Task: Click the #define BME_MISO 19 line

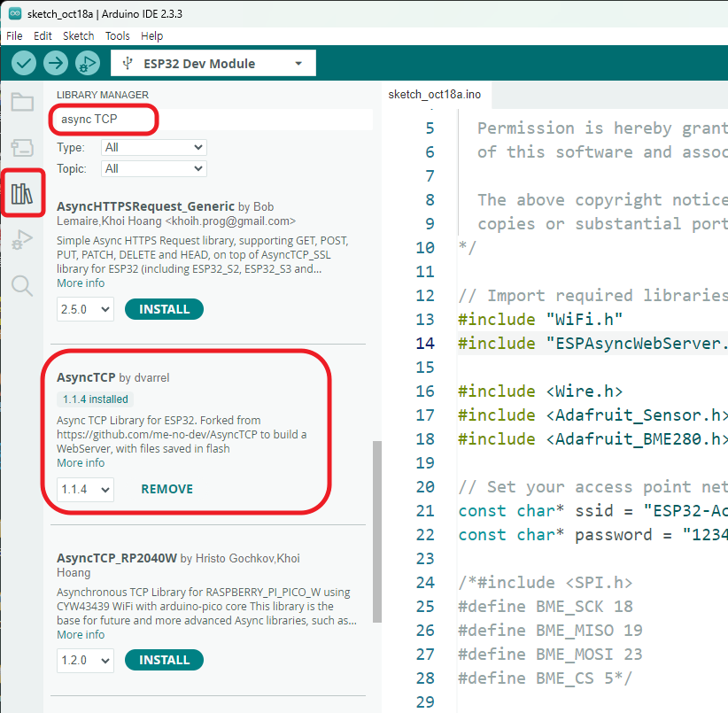Action: pos(550,631)
